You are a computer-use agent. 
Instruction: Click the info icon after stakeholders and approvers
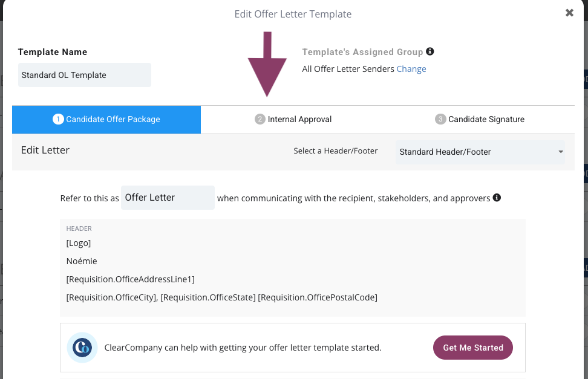497,198
